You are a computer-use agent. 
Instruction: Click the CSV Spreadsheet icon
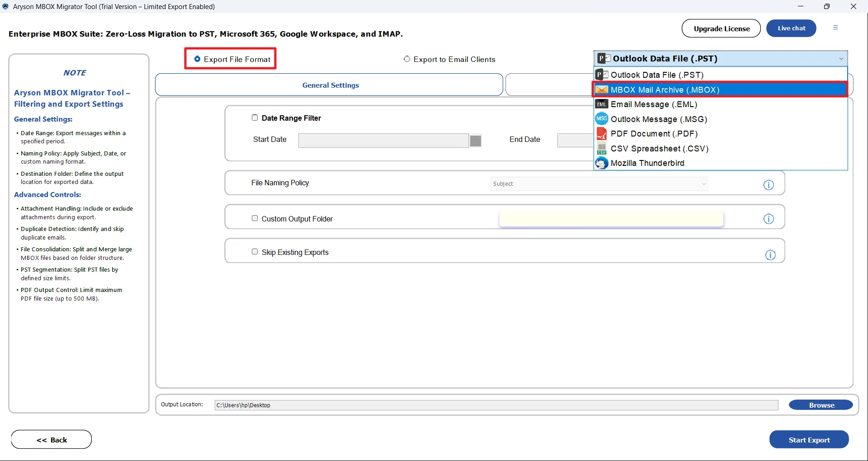pyautogui.click(x=602, y=148)
